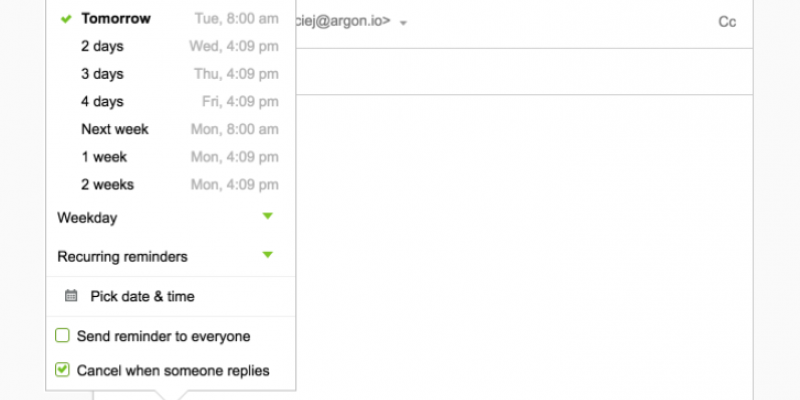
Task: Click the calendar icon for Pick date
Action: click(x=71, y=296)
